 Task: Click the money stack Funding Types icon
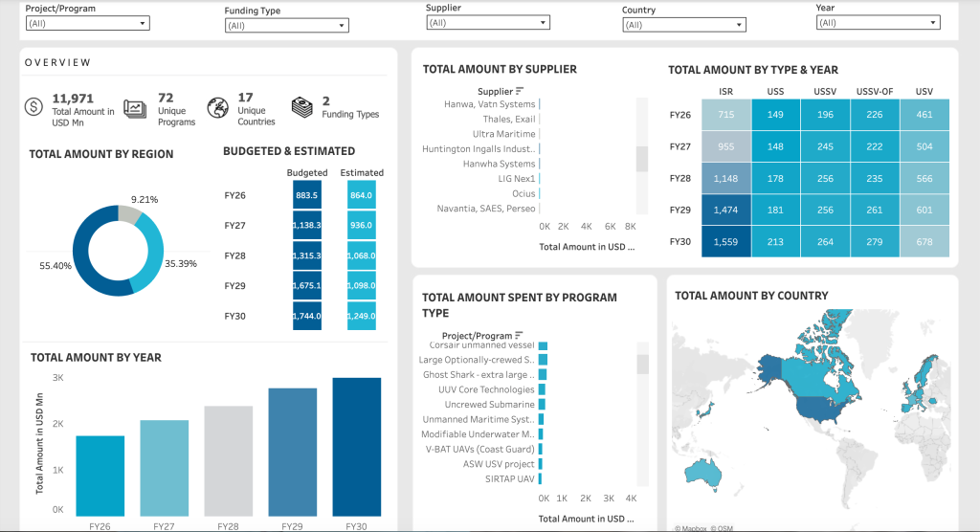coord(303,107)
